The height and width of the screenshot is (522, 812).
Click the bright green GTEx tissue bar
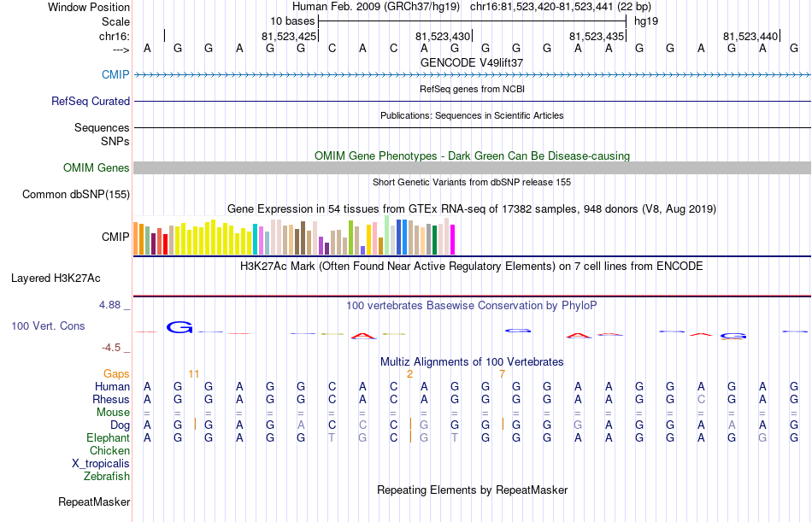click(350, 238)
